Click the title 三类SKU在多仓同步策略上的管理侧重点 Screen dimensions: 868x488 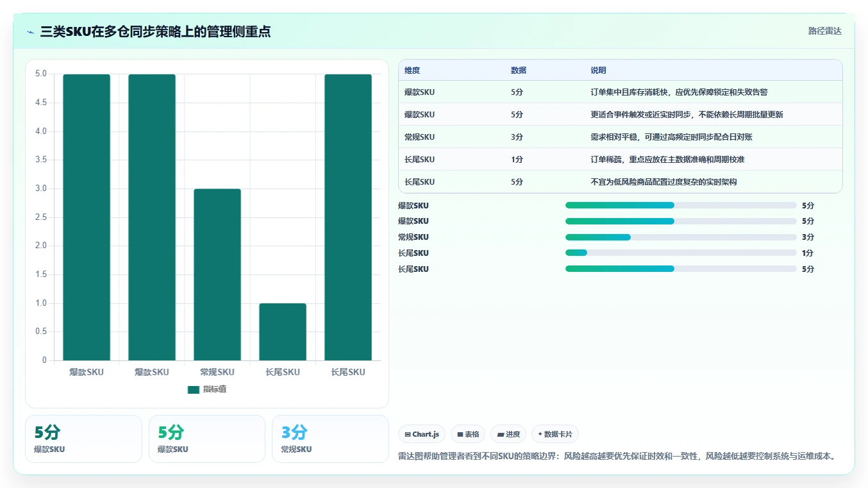click(x=155, y=31)
